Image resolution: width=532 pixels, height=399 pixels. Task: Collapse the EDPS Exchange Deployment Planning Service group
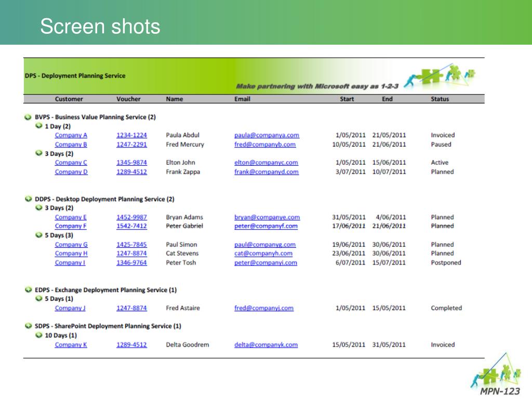(x=28, y=290)
